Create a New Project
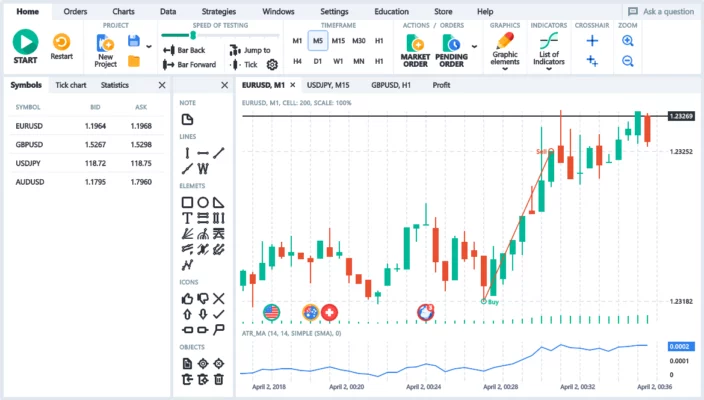 coord(106,51)
